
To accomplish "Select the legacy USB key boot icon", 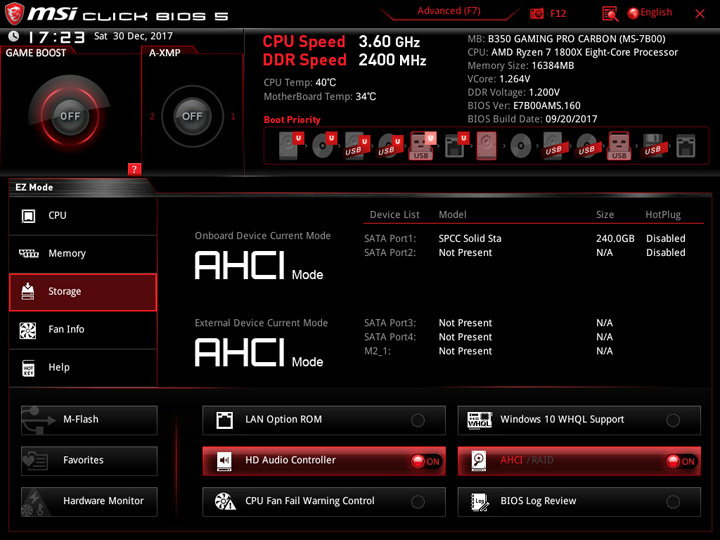I will [x=619, y=146].
